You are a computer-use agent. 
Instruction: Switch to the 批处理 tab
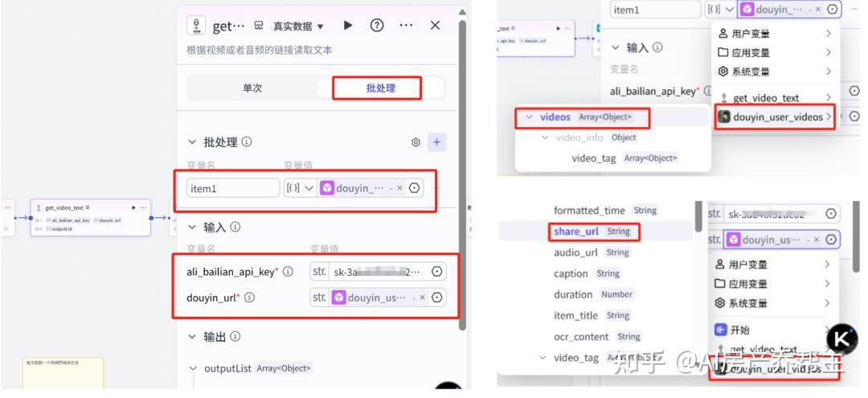(x=381, y=88)
